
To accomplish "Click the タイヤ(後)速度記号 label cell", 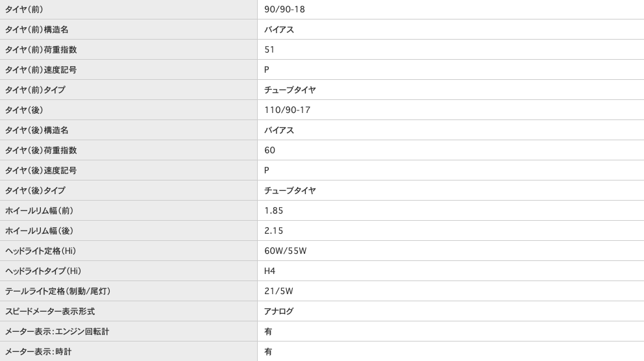I will [x=40, y=171].
